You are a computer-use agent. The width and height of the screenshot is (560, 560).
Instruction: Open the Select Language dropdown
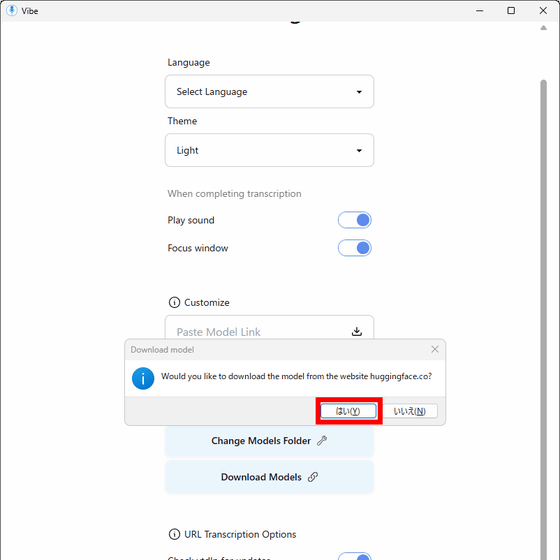269,91
